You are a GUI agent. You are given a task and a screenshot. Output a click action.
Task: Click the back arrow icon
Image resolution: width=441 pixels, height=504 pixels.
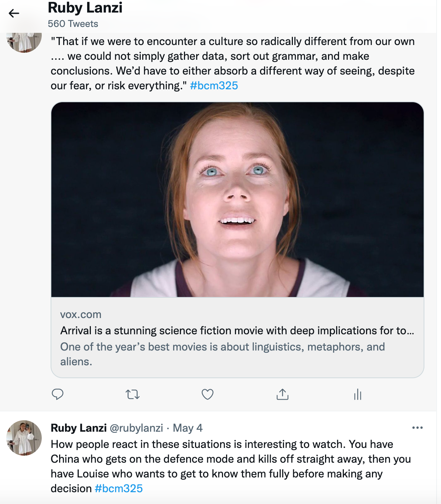pos(14,14)
